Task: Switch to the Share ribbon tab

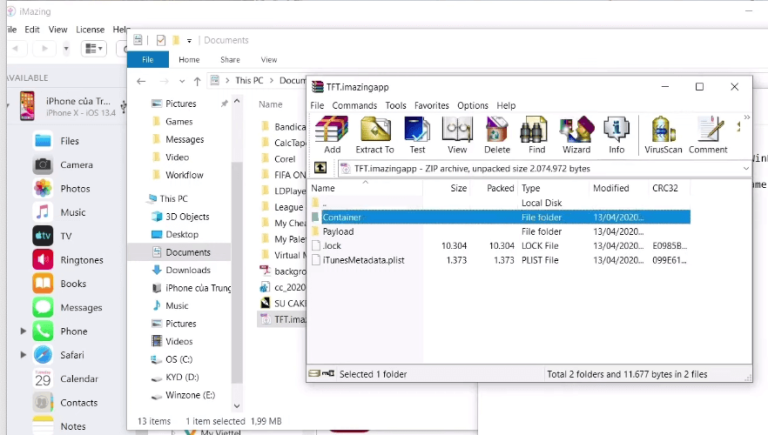Action: pyautogui.click(x=229, y=60)
